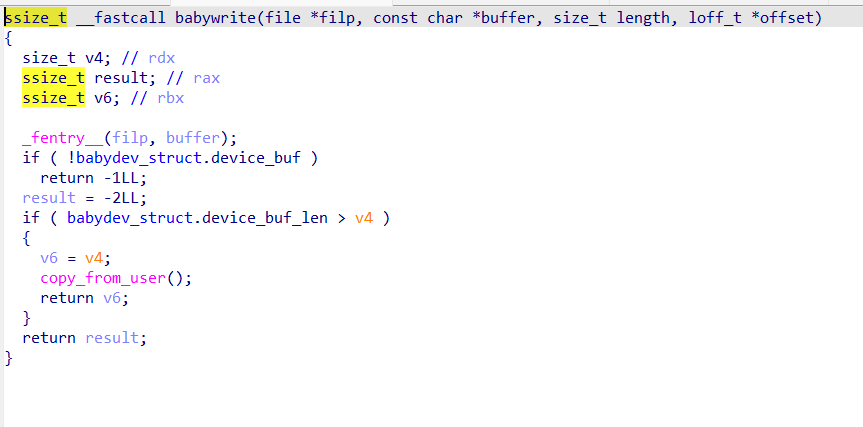Click the return -1LL statement
Screen dimensions: 863x427
(94, 178)
